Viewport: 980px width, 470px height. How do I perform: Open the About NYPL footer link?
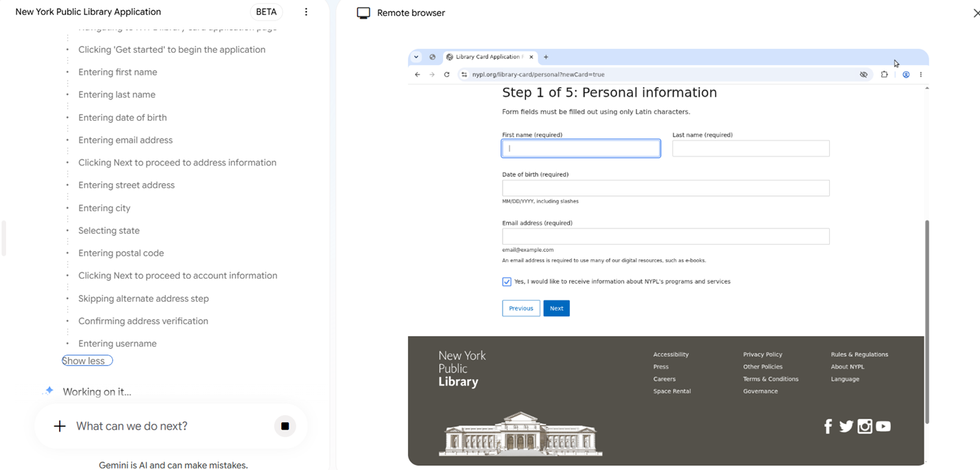(x=848, y=367)
